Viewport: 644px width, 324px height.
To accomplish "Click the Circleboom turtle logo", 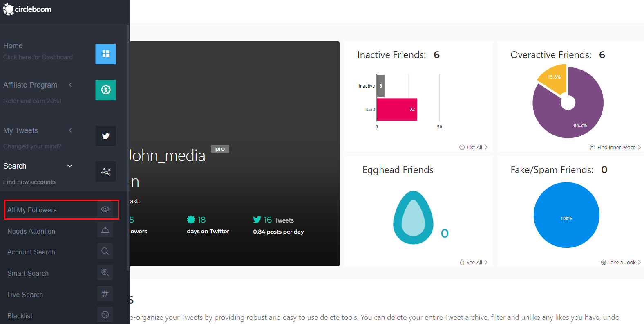I will [8, 9].
